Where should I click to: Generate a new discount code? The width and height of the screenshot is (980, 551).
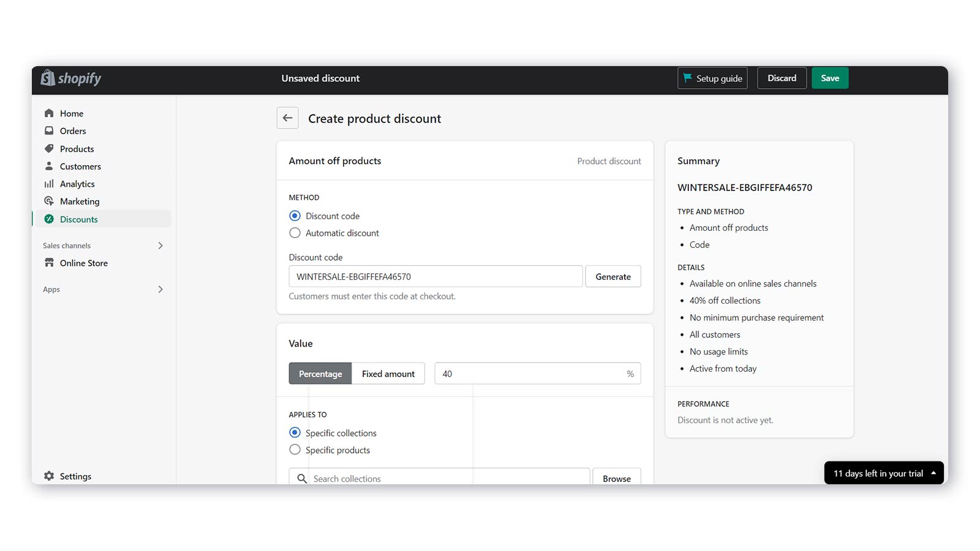pyautogui.click(x=613, y=276)
